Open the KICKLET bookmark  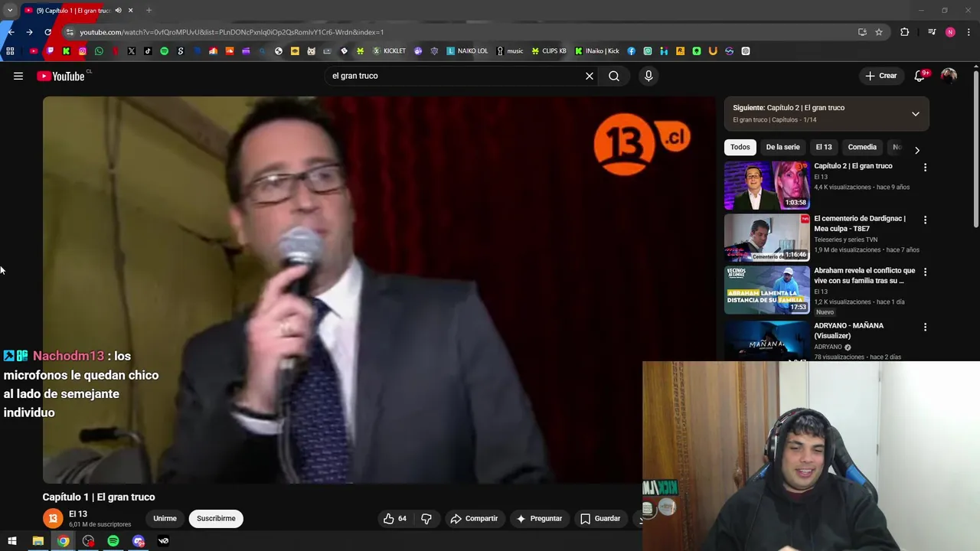(x=389, y=51)
